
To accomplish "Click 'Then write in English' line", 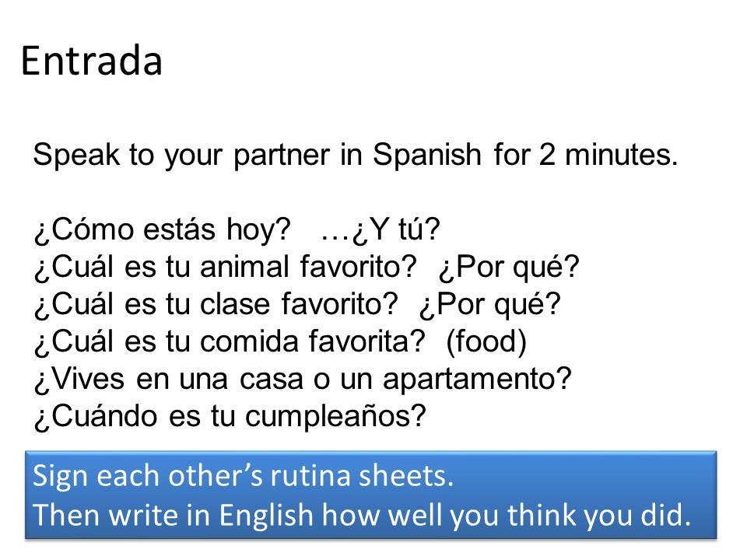I will [x=173, y=515].
